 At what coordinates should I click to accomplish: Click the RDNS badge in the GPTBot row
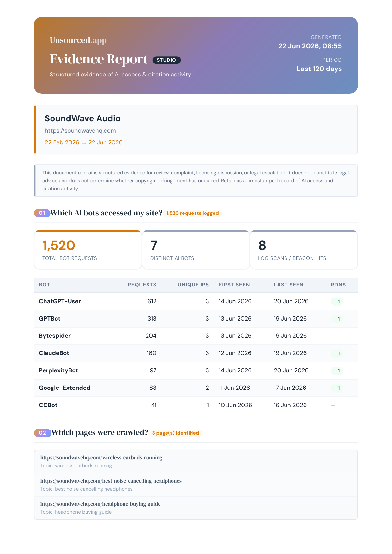point(337,319)
